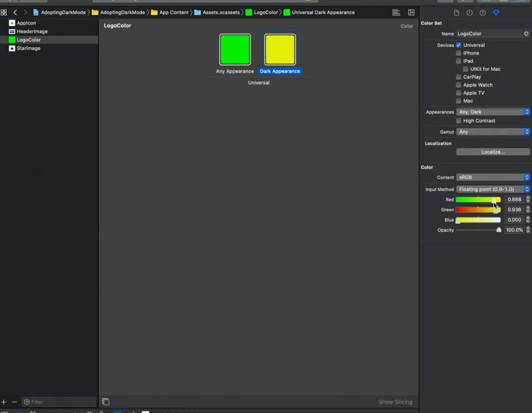This screenshot has width=532, height=413.
Task: Edit the Green value field 0.936
Action: (x=514, y=210)
